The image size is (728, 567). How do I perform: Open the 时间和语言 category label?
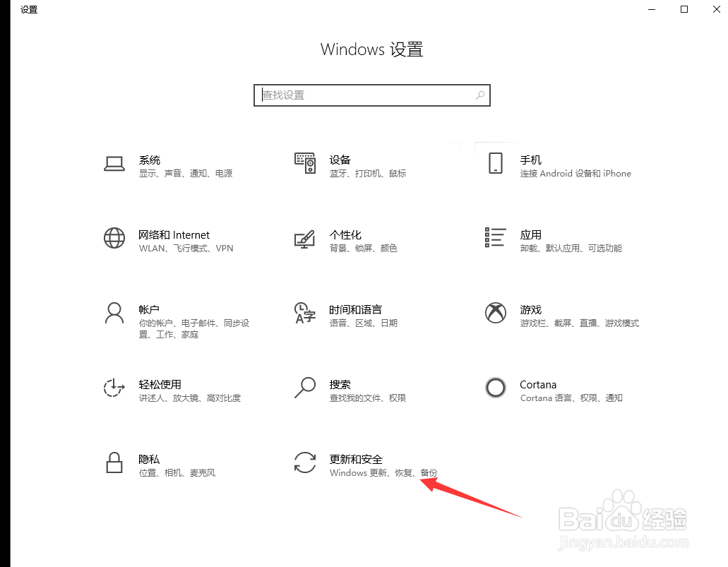click(356, 310)
